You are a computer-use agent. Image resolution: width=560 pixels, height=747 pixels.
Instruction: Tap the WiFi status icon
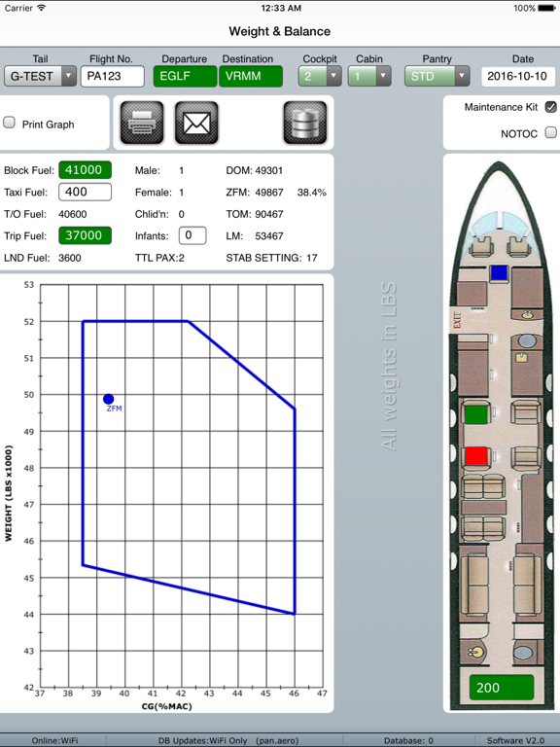42,8
